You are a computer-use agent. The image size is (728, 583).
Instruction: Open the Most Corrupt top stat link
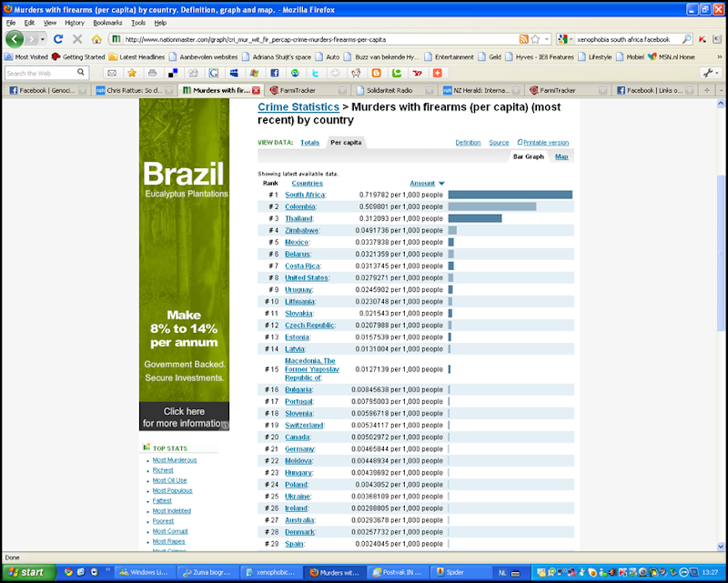170,531
